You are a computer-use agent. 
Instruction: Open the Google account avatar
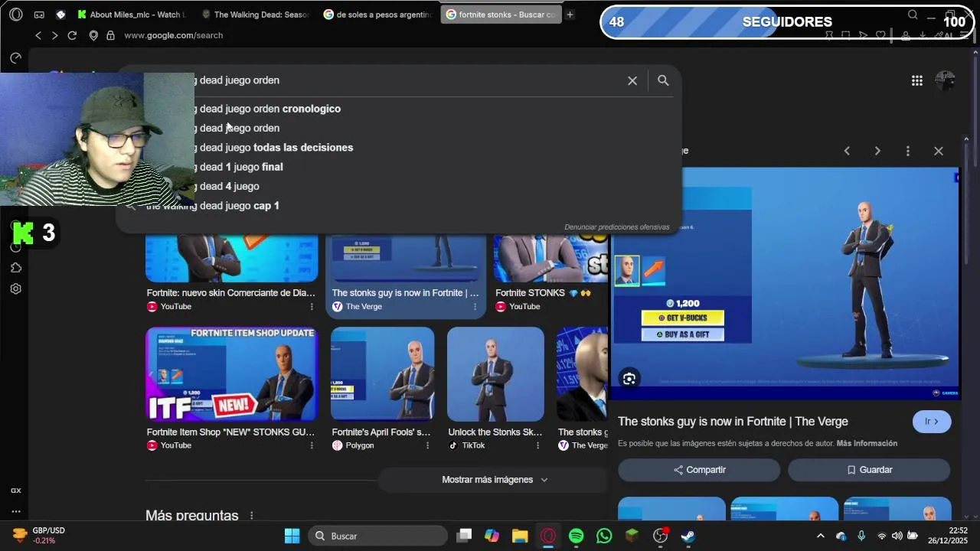point(946,80)
